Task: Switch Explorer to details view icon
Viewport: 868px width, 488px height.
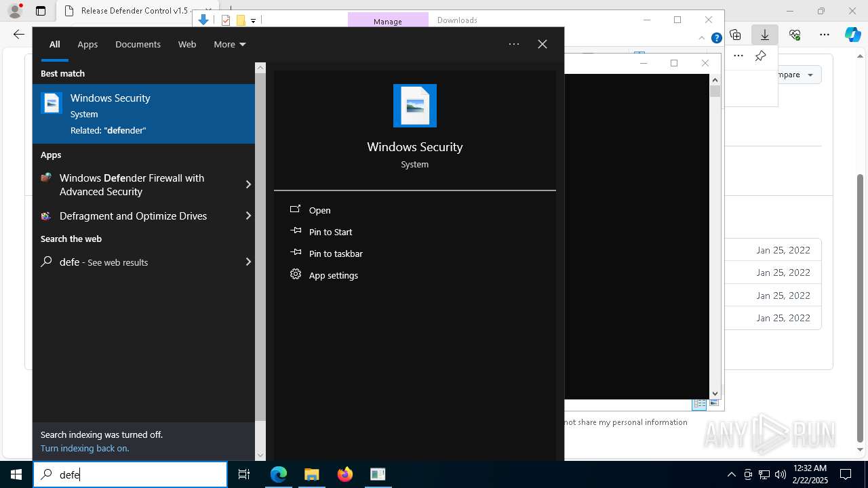Action: [699, 403]
